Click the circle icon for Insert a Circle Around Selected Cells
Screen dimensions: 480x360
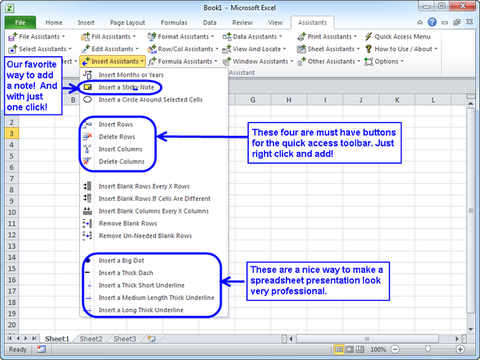pos(87,100)
